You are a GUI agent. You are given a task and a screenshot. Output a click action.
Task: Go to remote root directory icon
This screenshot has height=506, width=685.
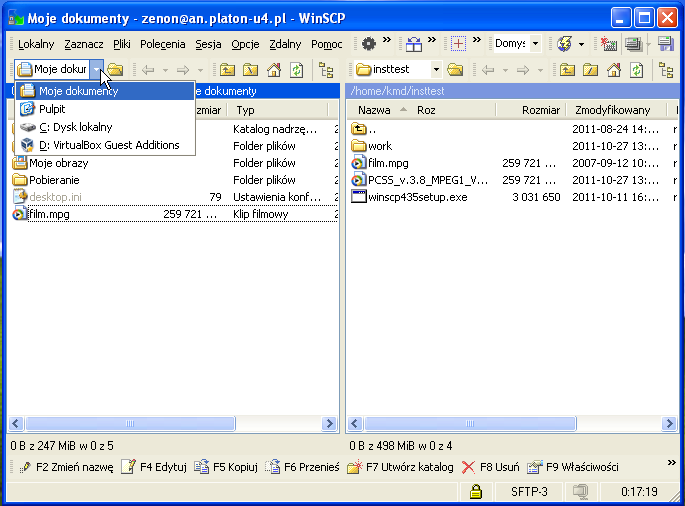pos(591,69)
